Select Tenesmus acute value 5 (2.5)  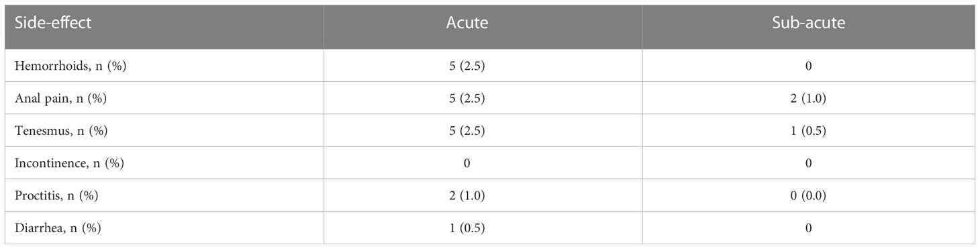pyautogui.click(x=467, y=130)
